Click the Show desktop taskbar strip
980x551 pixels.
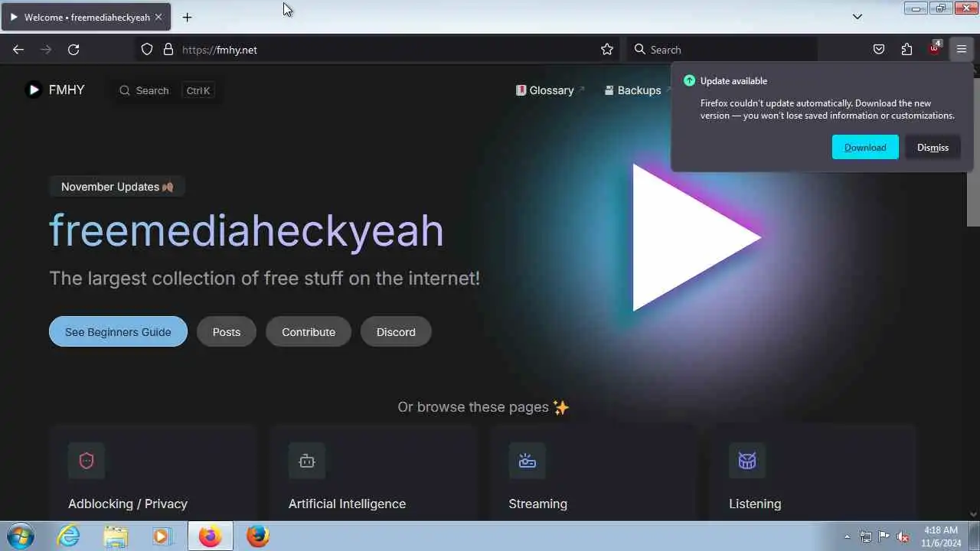pyautogui.click(x=974, y=536)
